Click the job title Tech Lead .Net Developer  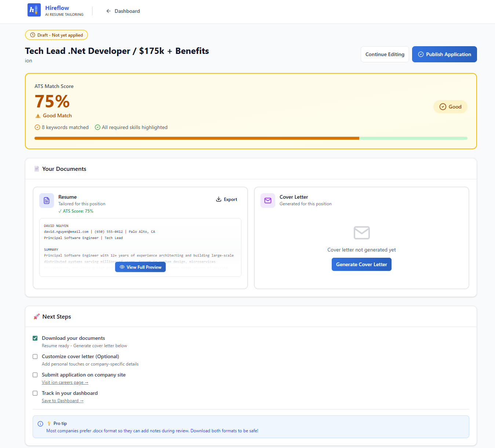(x=117, y=51)
